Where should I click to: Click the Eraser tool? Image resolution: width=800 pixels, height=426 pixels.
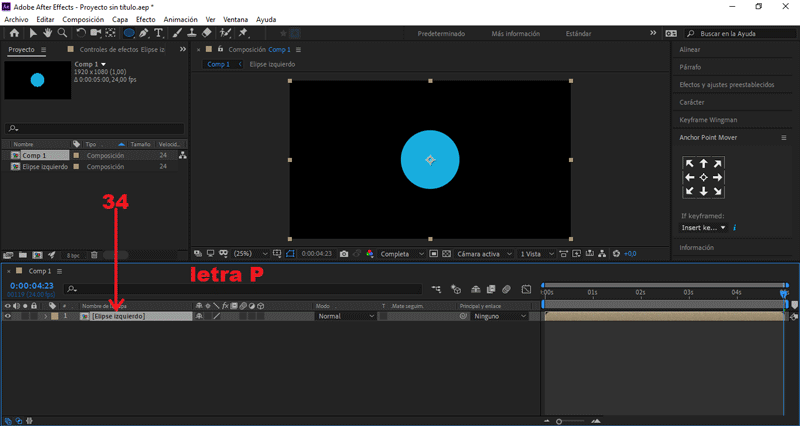click(206, 33)
